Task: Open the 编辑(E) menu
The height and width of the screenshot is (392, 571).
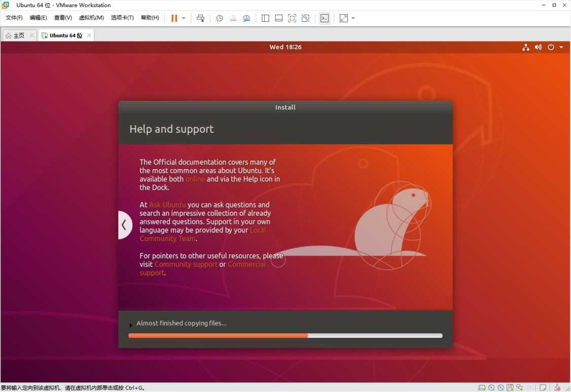Action: [38, 18]
